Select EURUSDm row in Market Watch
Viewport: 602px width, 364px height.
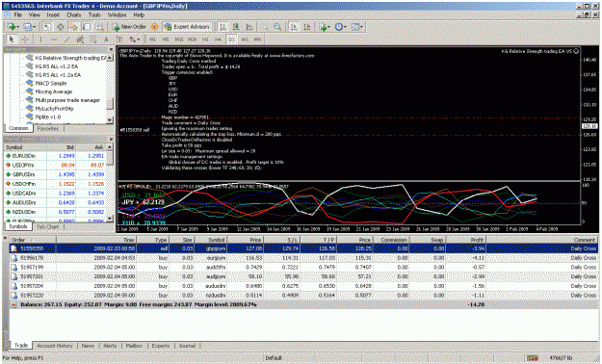[x=56, y=156]
